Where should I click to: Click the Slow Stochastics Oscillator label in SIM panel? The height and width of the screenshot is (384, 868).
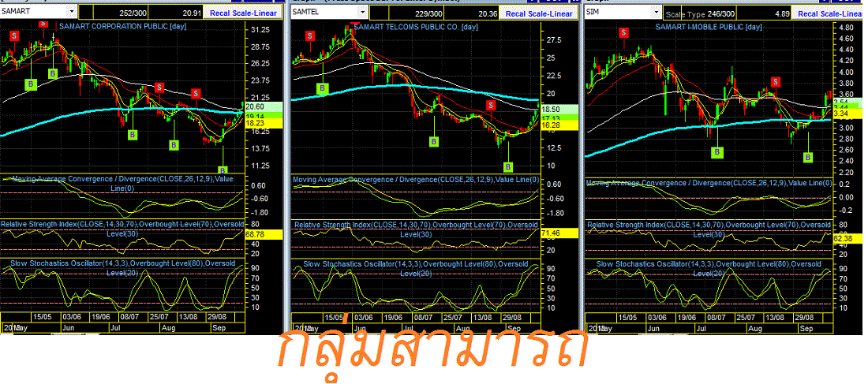coord(709,268)
